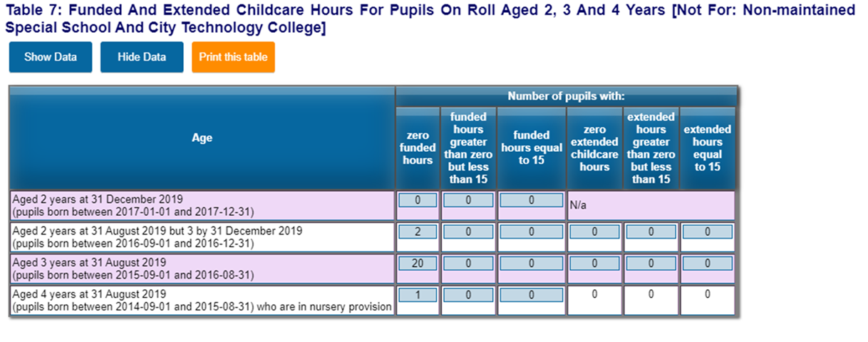Focus funded hours under 15, aged 3 August row
868x342 pixels.
click(x=468, y=264)
